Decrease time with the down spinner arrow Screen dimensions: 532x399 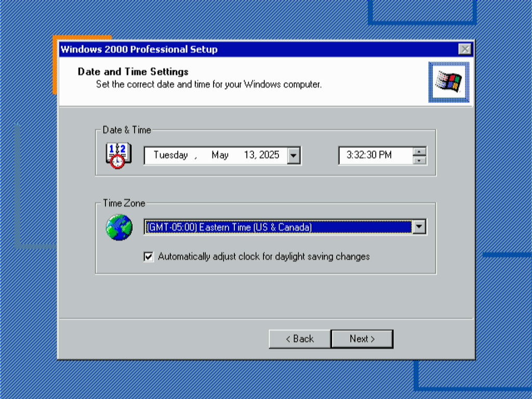pos(419,160)
